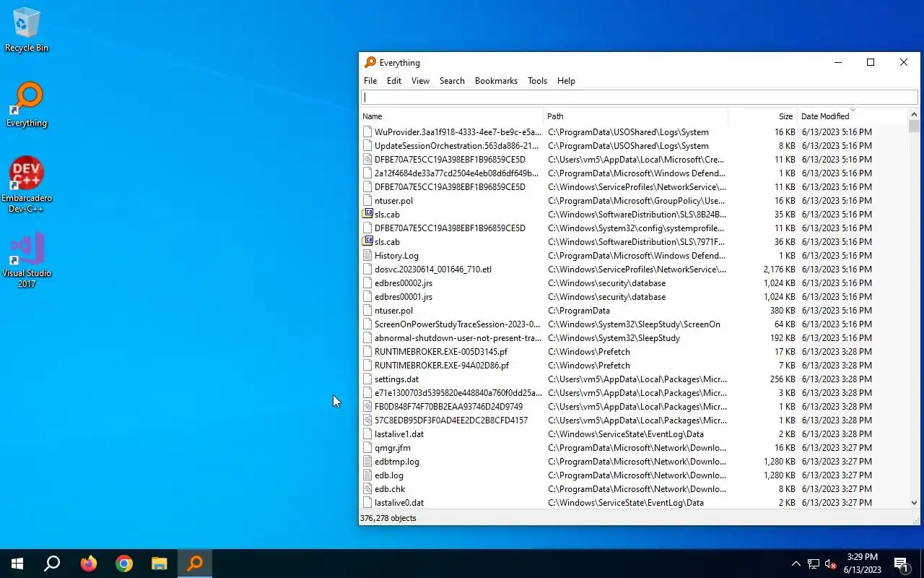The image size is (924, 578).
Task: Click the scroll down arrow of results list
Action: pos(914,503)
